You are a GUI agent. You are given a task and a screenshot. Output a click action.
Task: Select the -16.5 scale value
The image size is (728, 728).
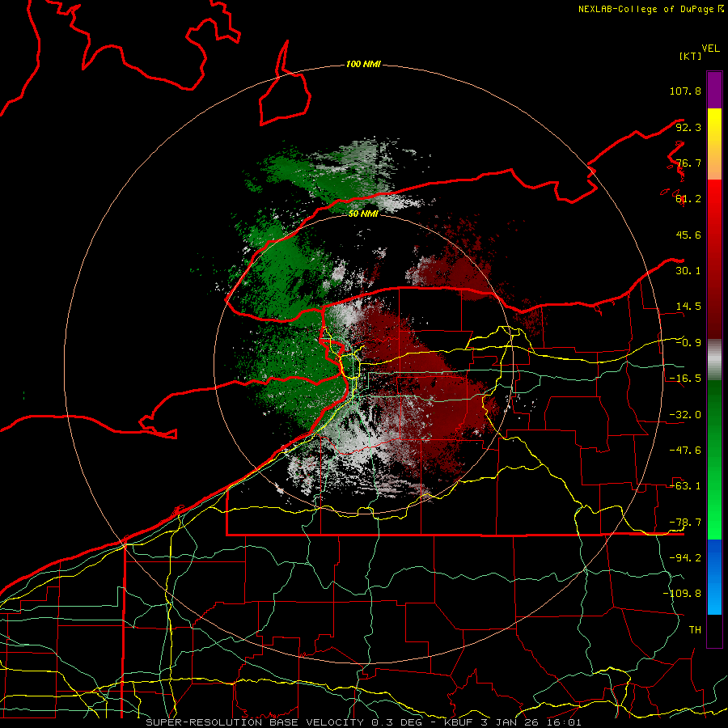[685, 379]
